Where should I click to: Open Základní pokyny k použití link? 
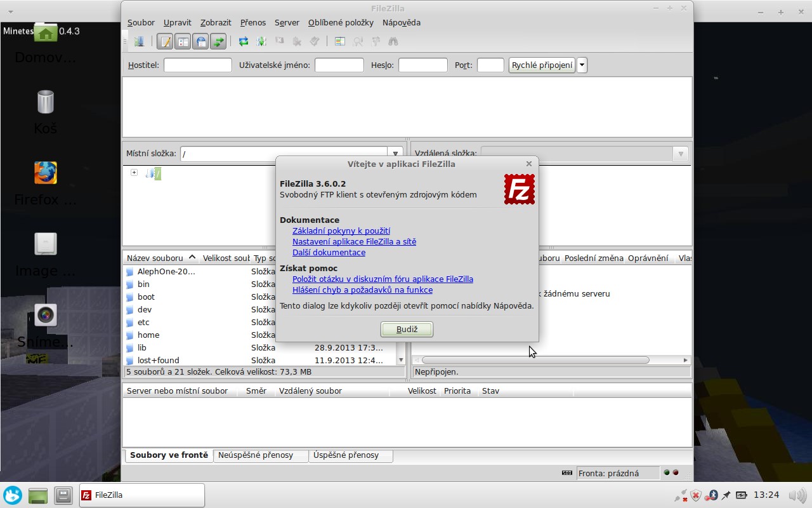click(x=341, y=231)
